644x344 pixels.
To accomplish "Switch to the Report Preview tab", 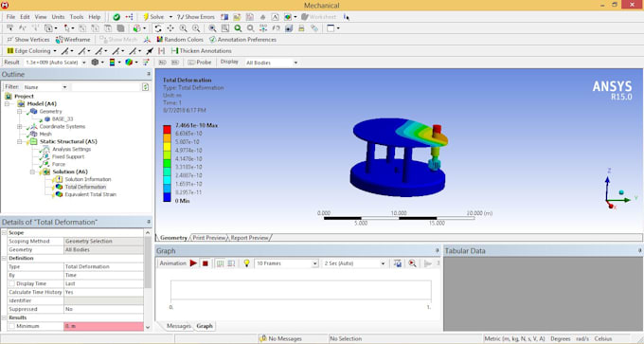I will [x=249, y=238].
